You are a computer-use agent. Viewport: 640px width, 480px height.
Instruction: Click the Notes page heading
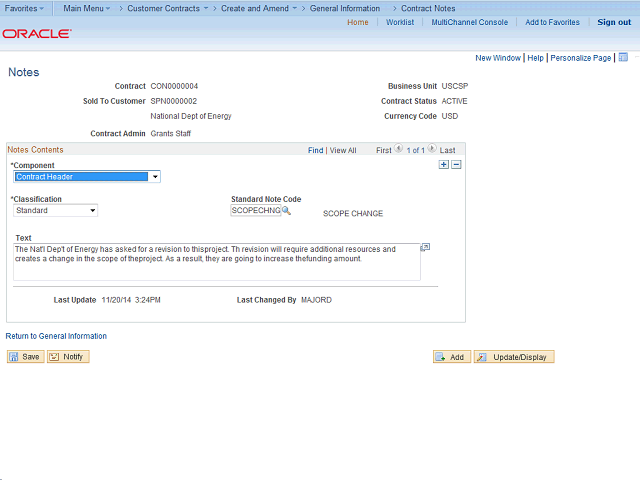(x=24, y=72)
